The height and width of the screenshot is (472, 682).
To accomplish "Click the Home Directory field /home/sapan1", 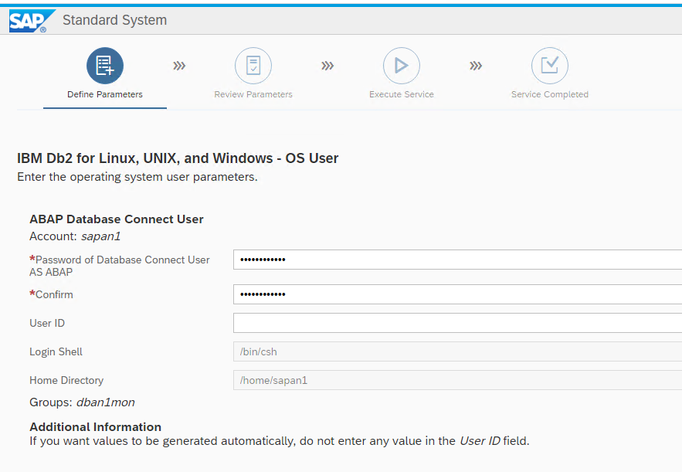I will (x=458, y=380).
